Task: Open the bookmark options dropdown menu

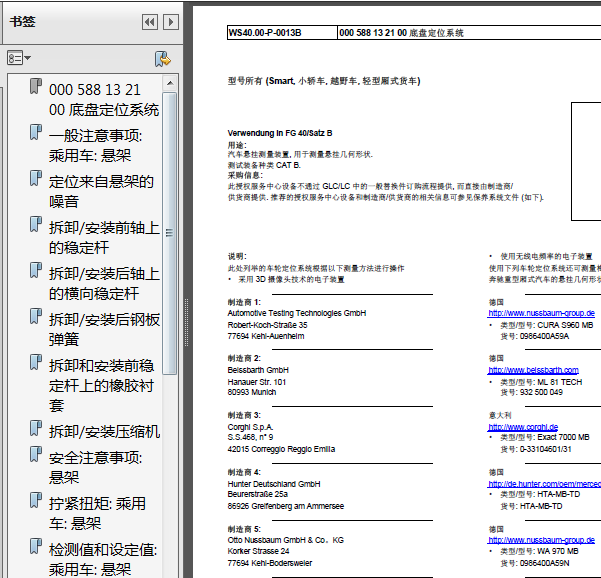Action: 19,58
